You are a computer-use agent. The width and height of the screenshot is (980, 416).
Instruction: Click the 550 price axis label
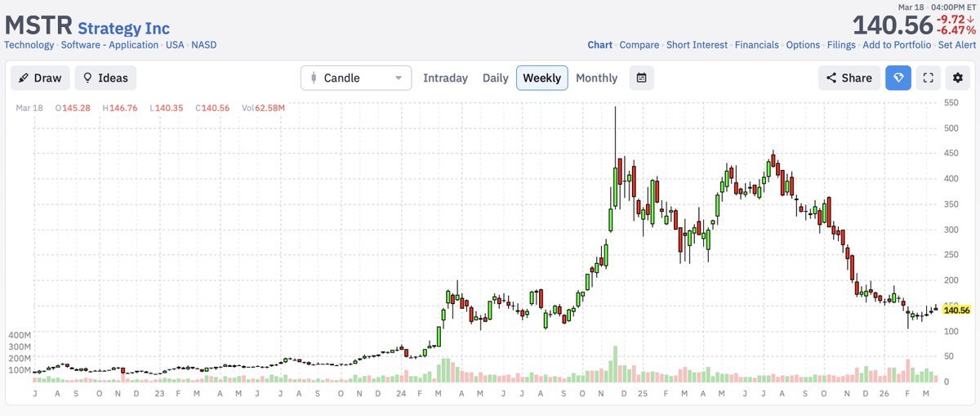(950, 102)
